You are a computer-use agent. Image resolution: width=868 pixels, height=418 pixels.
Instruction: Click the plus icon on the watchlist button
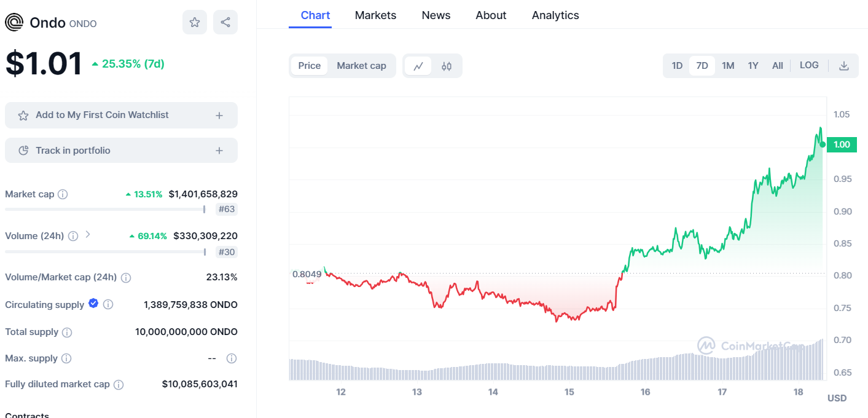219,116
